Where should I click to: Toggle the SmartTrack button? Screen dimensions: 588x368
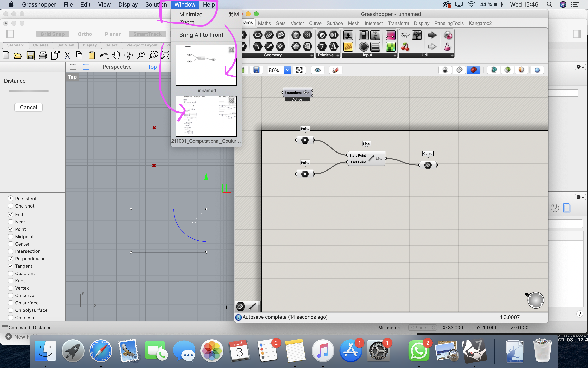tap(147, 34)
